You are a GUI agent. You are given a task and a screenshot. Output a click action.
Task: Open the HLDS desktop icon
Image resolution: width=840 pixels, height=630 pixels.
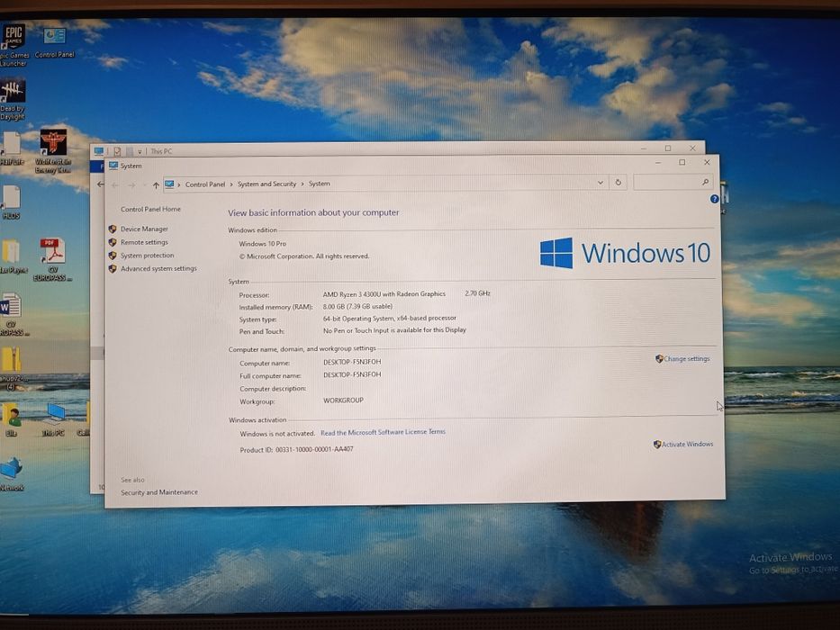click(x=11, y=202)
